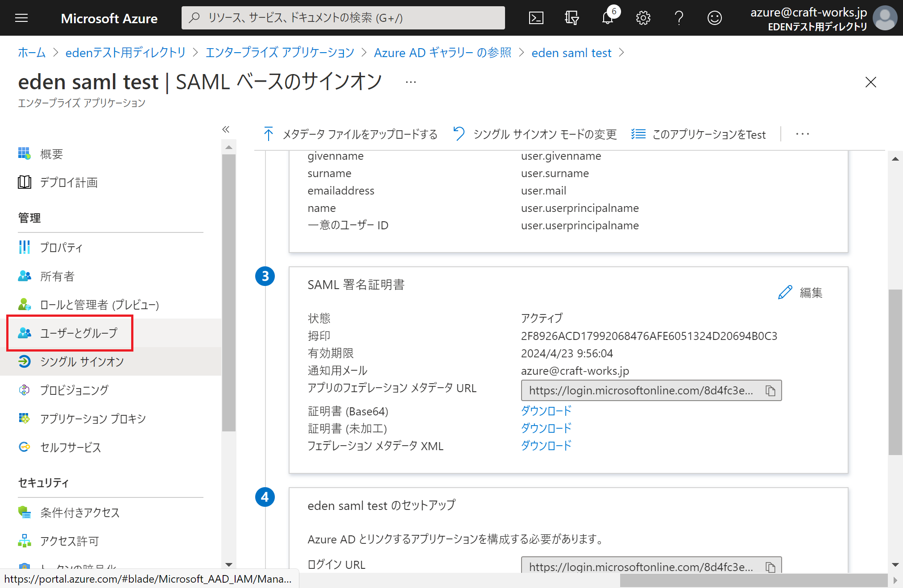This screenshot has width=903, height=588.
Task: Click federation metadata URL field
Action: [651, 391]
